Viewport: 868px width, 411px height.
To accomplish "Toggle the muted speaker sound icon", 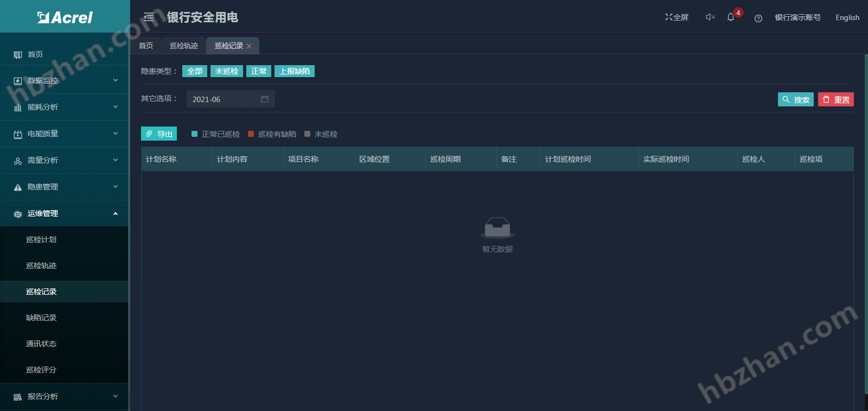I will click(x=710, y=17).
